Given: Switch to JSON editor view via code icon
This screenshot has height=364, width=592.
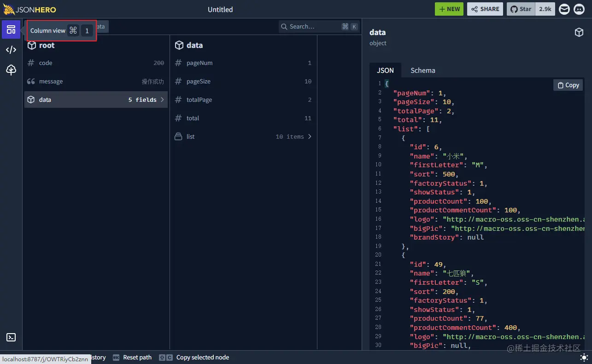Looking at the screenshot, I should 11,50.
